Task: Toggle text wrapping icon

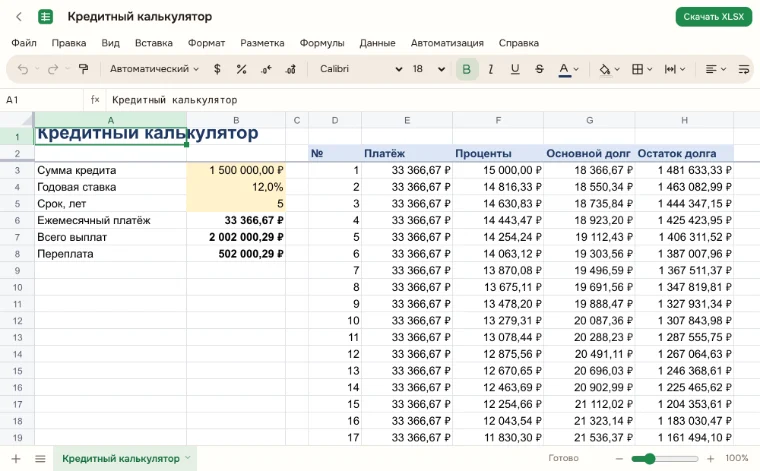Action: [x=744, y=69]
